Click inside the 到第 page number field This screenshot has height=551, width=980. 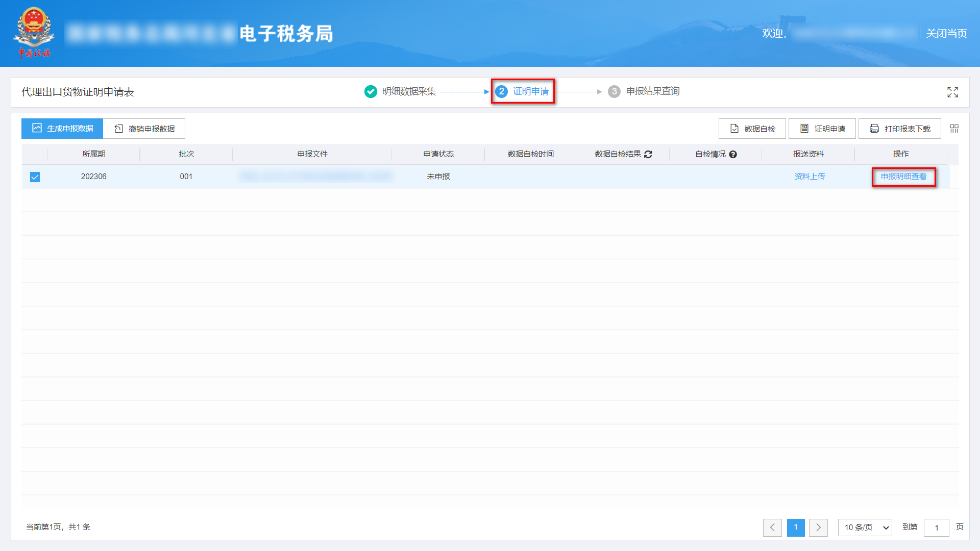[x=937, y=528]
